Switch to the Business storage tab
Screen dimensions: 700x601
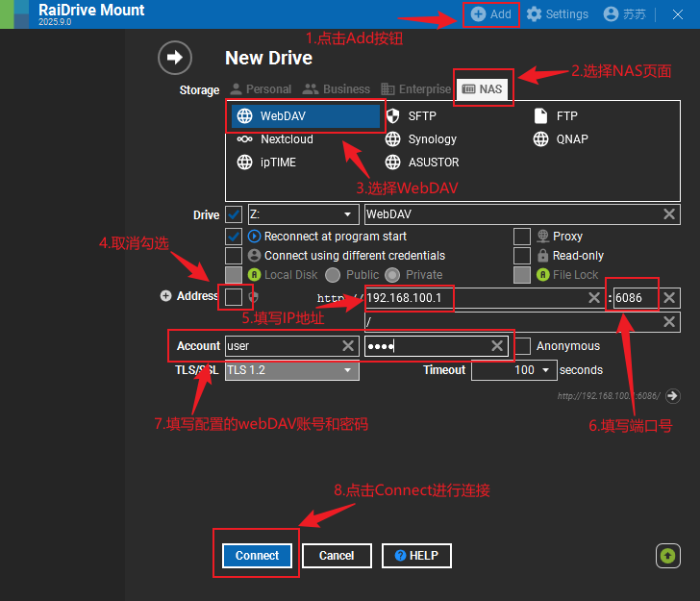point(337,89)
